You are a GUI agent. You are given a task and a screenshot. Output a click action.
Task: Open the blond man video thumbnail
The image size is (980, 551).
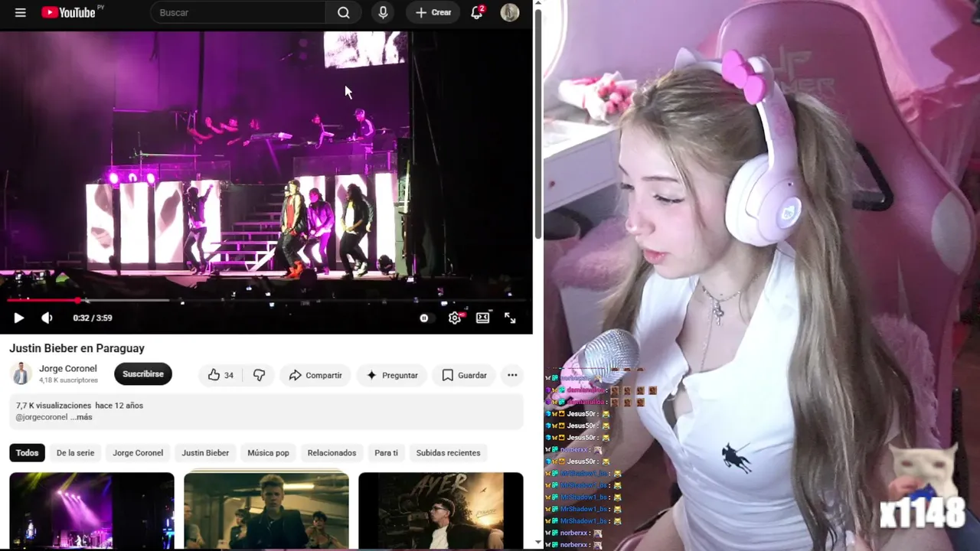266,510
